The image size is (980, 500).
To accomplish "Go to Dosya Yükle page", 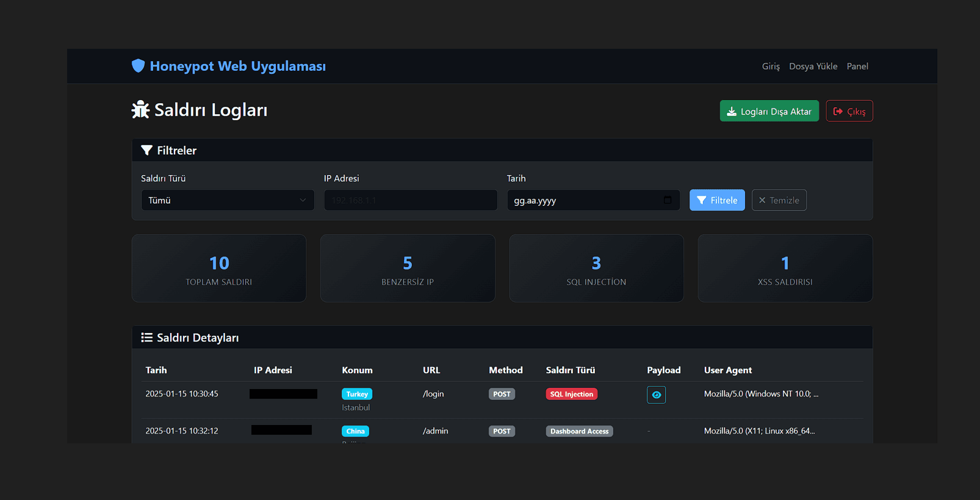I will (x=813, y=66).
